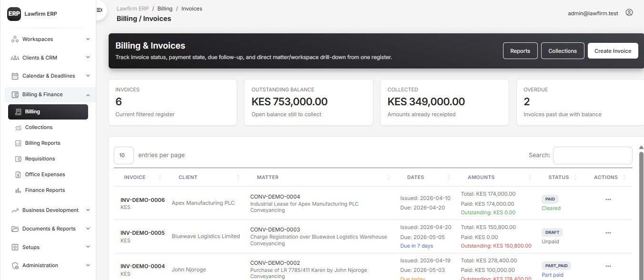Click the Create Invoice button
This screenshot has width=644, height=280.
(x=613, y=51)
